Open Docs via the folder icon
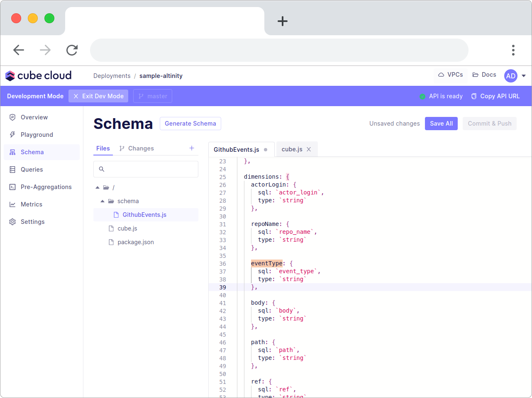 pos(475,75)
